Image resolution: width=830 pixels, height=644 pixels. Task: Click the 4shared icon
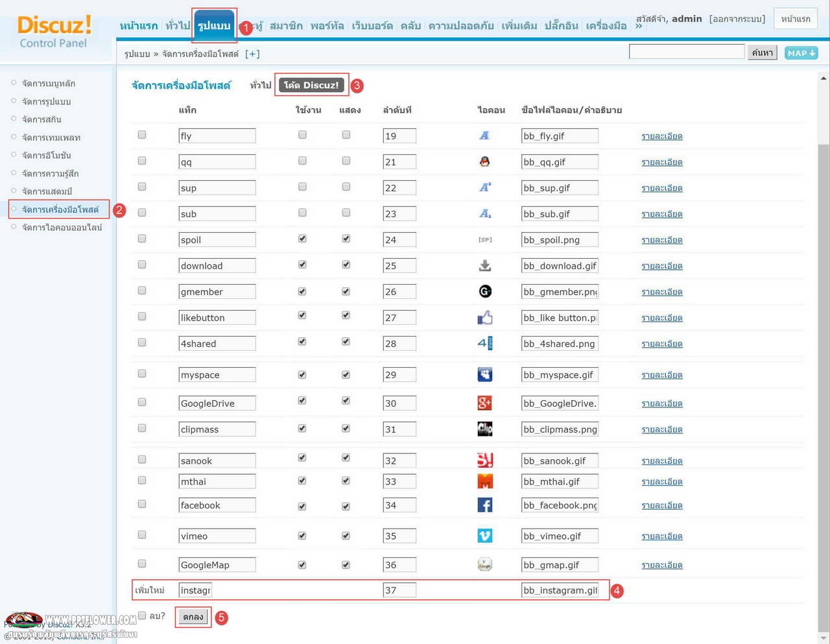(x=485, y=343)
